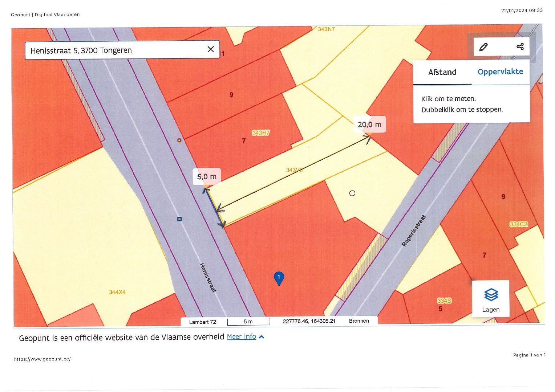The width and height of the screenshot is (555, 392).
Task: Click the green square marker on Henisstraat
Action: click(179, 219)
